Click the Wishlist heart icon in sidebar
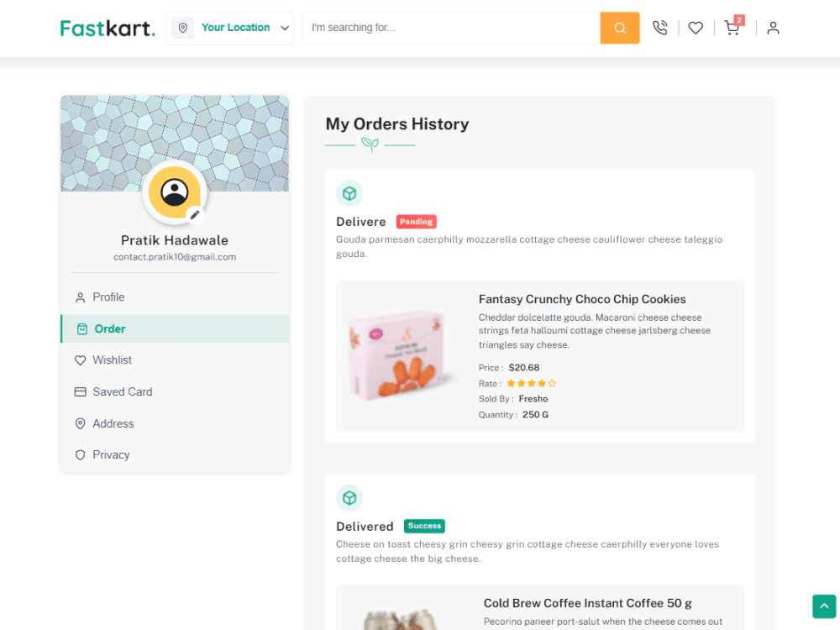 [x=80, y=360]
